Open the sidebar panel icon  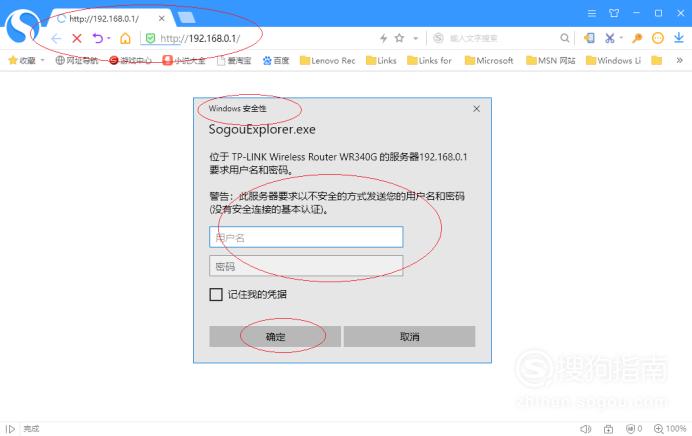(x=589, y=38)
